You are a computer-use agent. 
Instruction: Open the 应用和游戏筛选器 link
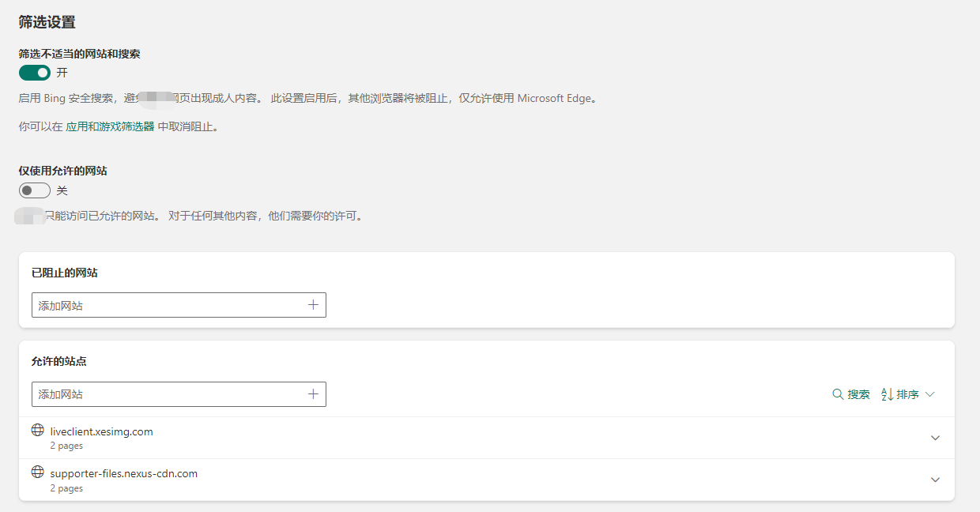110,126
